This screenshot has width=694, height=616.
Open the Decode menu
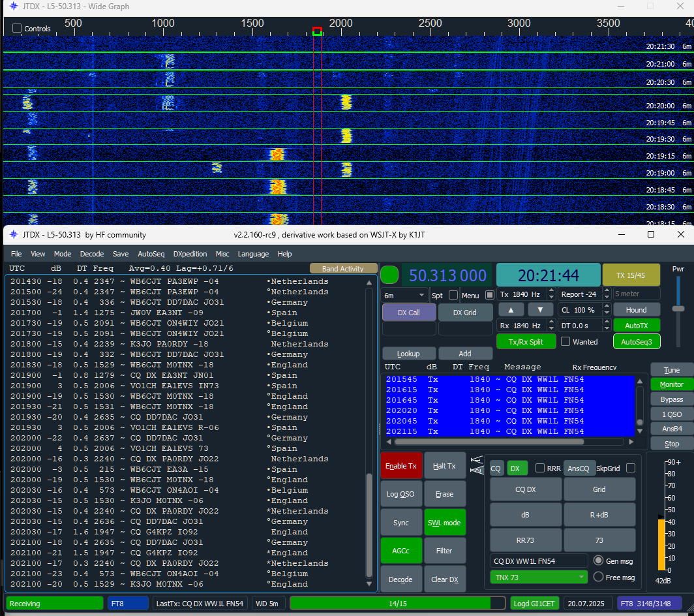click(91, 254)
